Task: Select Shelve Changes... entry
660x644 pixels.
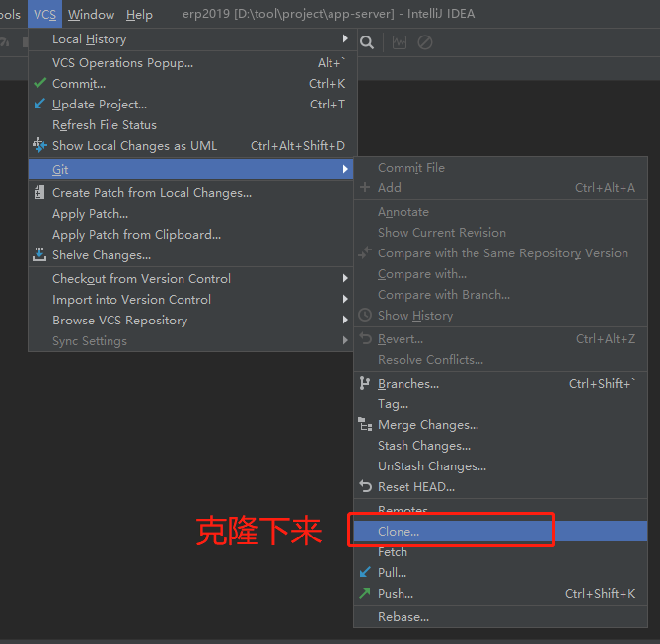Action: [x=190, y=254]
